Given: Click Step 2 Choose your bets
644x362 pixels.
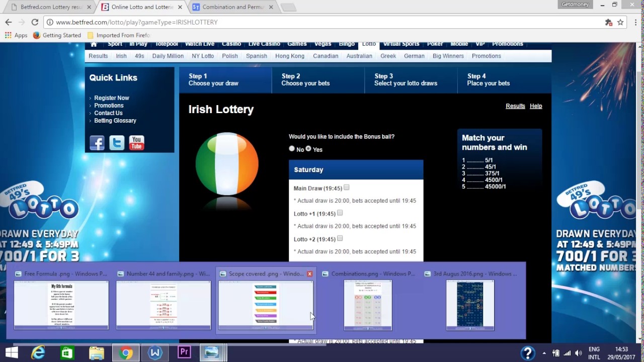Looking at the screenshot, I should coord(318,80).
